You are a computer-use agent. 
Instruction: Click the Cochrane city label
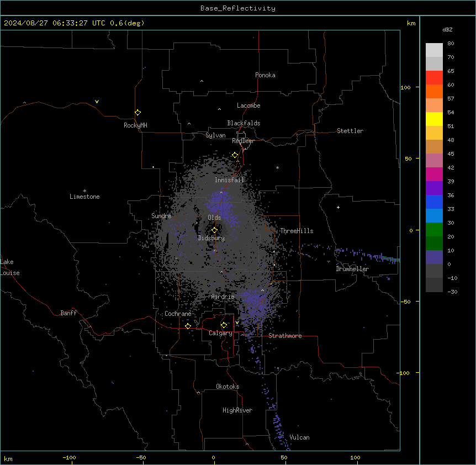(178, 314)
